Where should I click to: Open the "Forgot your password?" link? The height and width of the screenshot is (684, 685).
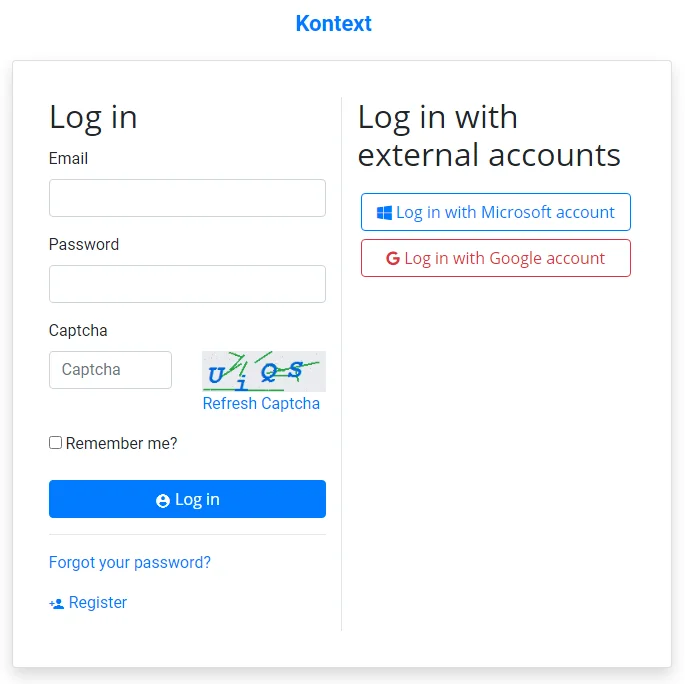click(x=130, y=562)
